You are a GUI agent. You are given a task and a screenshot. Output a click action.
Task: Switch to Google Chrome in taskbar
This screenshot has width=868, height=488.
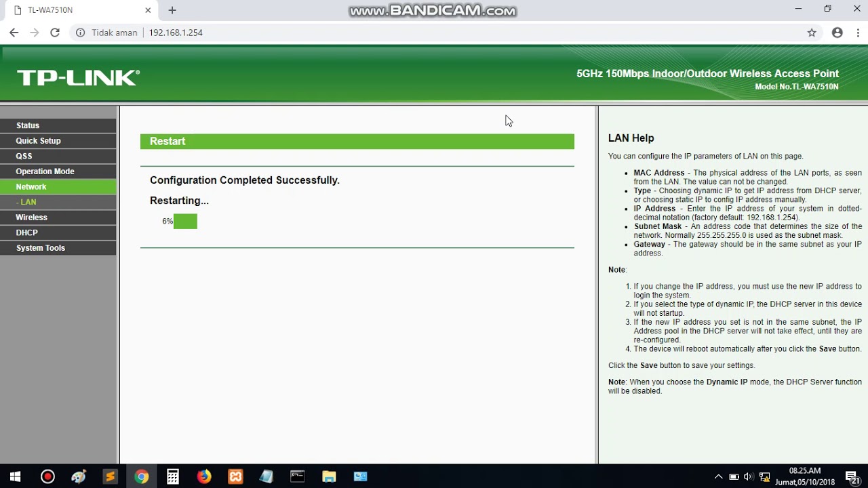point(141,476)
